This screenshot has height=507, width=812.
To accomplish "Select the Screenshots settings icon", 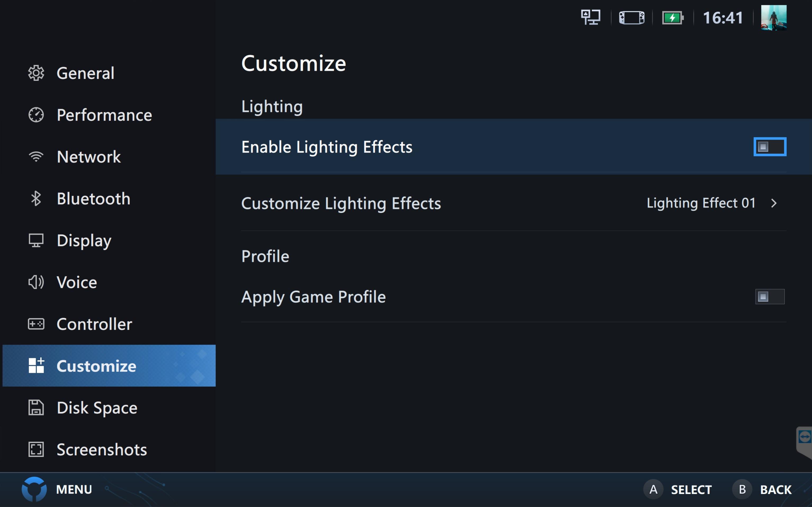I will point(36,449).
